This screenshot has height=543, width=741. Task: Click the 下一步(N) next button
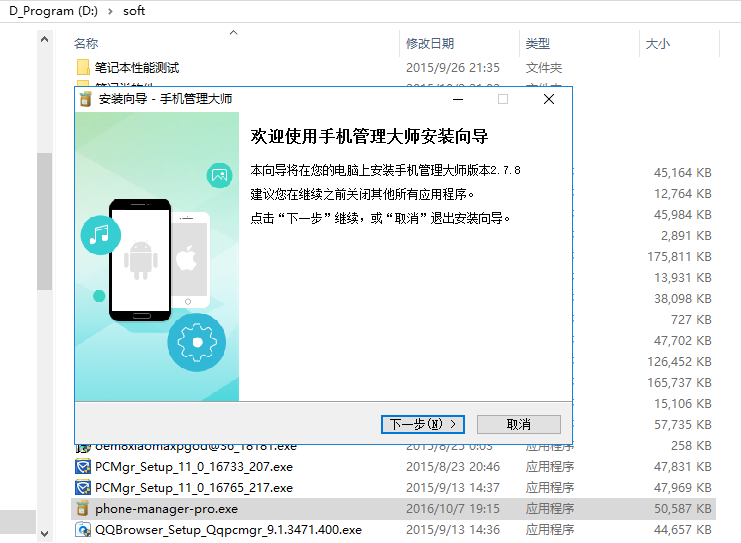point(422,424)
